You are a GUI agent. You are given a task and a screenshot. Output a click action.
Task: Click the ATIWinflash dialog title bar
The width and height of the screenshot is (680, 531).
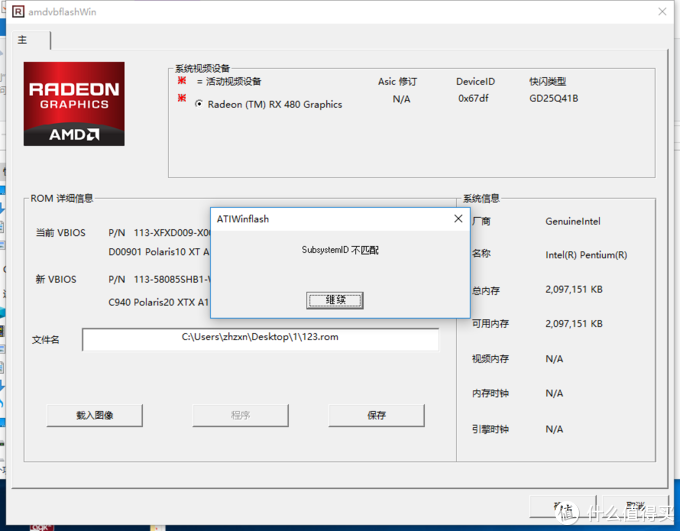click(320, 219)
